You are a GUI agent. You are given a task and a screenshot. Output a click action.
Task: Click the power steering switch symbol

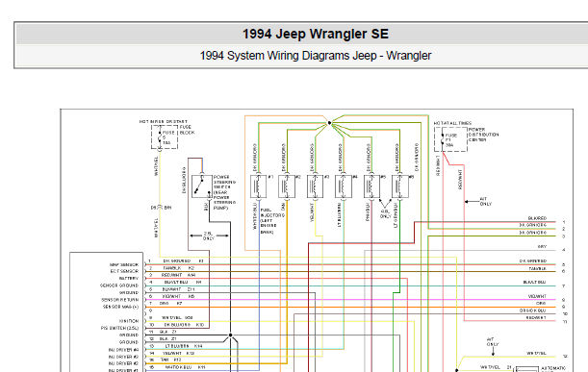[x=201, y=186]
